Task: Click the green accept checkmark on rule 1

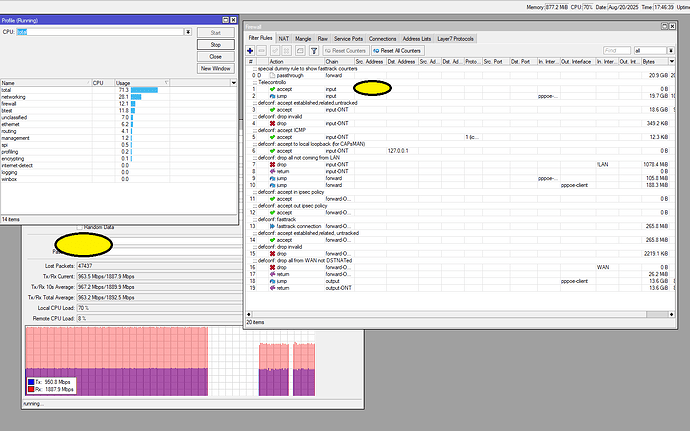Action: tap(270, 89)
